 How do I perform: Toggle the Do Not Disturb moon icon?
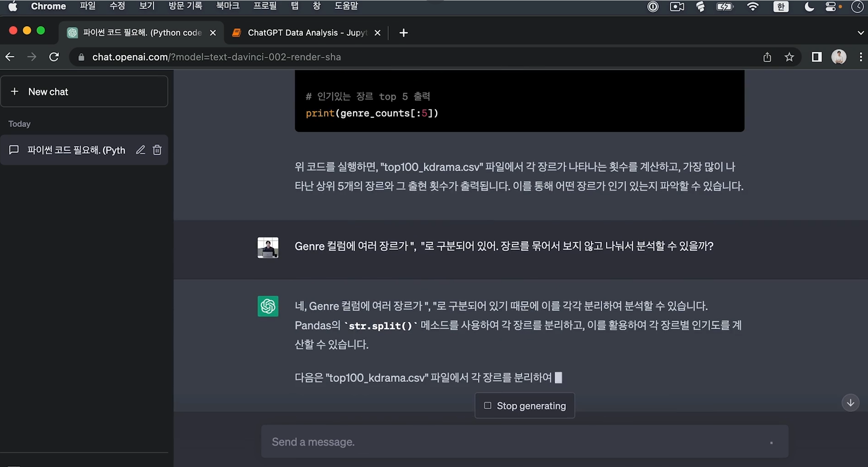(809, 6)
